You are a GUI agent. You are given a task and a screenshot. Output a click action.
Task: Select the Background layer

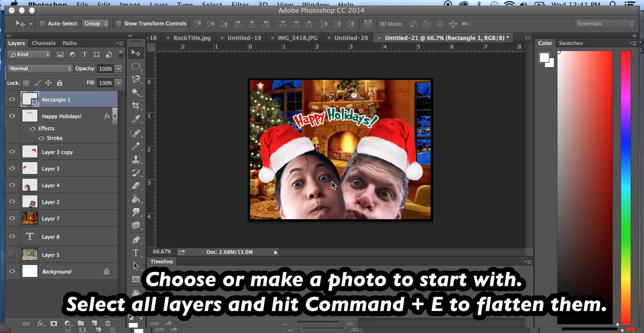56,271
